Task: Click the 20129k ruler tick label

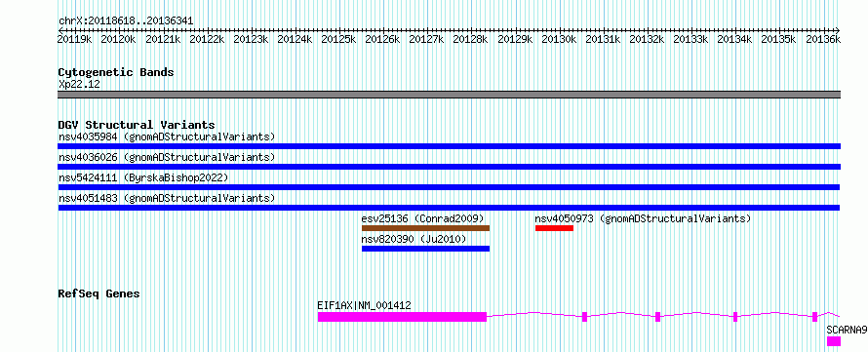Action: click(x=515, y=39)
